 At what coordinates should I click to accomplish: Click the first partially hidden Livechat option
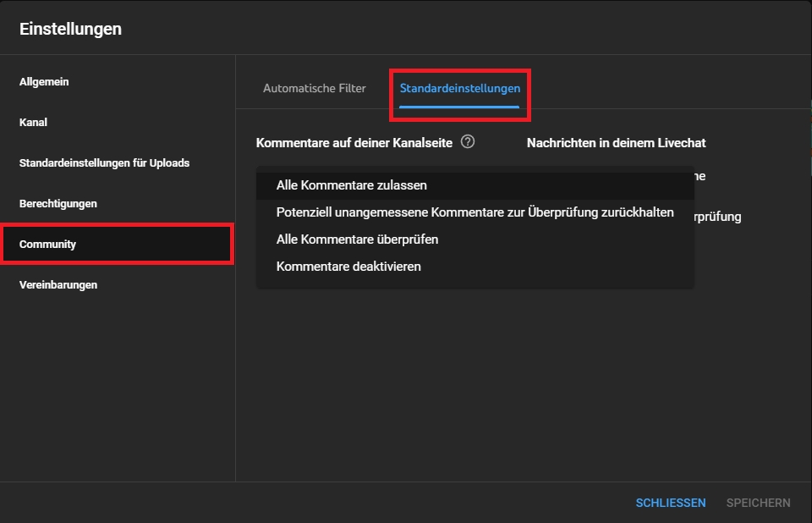point(700,176)
